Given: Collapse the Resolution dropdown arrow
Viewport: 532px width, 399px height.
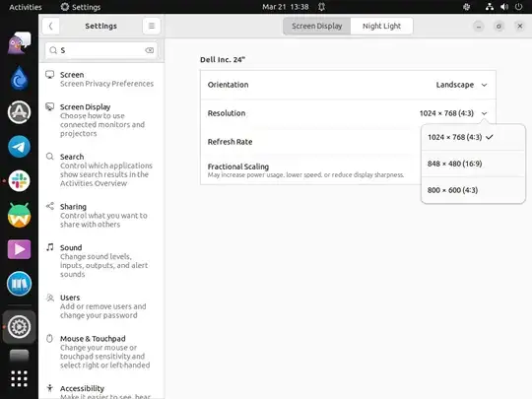Looking at the screenshot, I should (484, 113).
